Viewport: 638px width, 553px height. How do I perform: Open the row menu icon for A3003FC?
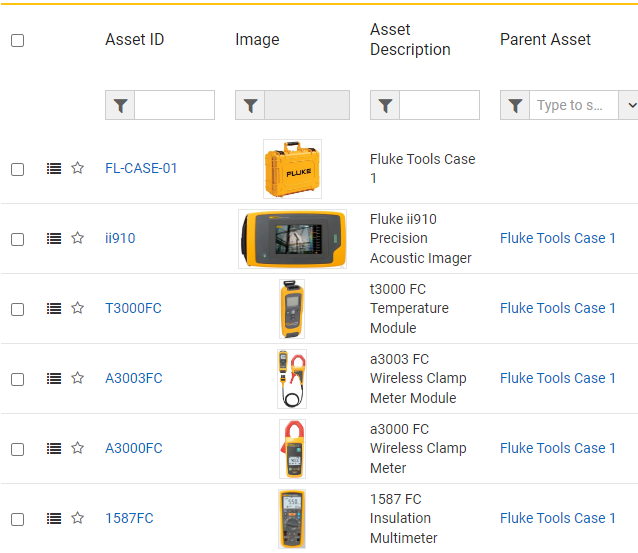[x=54, y=378]
